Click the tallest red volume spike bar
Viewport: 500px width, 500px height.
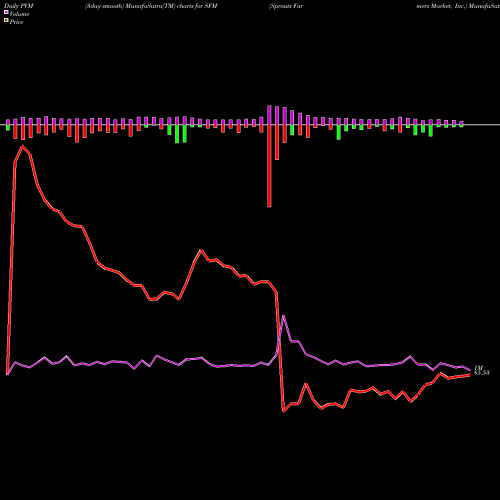tap(269, 166)
